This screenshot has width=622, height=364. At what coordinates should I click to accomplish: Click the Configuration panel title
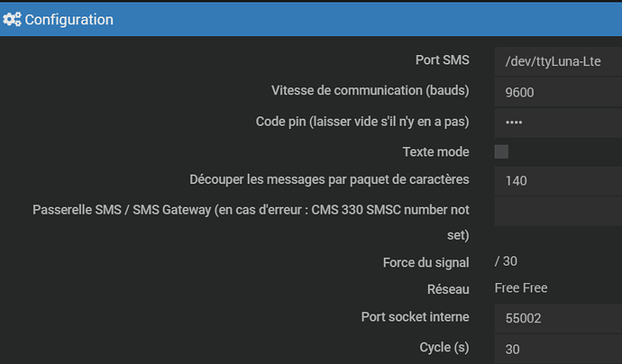69,20
